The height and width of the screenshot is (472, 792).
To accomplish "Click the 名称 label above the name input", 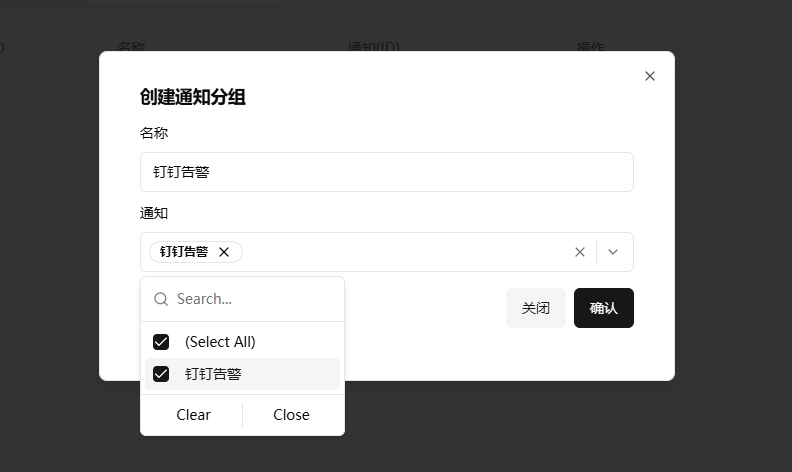I will [153, 133].
